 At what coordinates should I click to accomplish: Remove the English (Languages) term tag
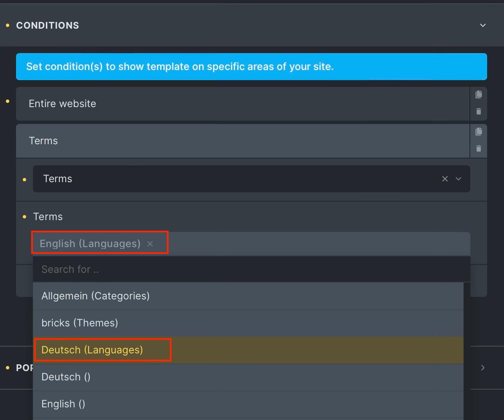(x=150, y=243)
